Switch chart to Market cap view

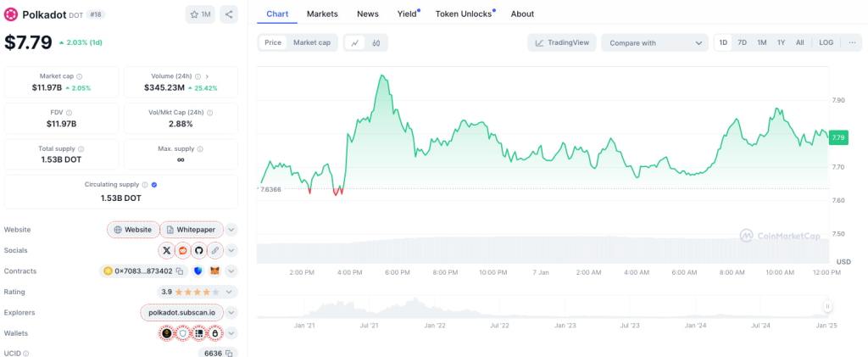[x=312, y=42]
